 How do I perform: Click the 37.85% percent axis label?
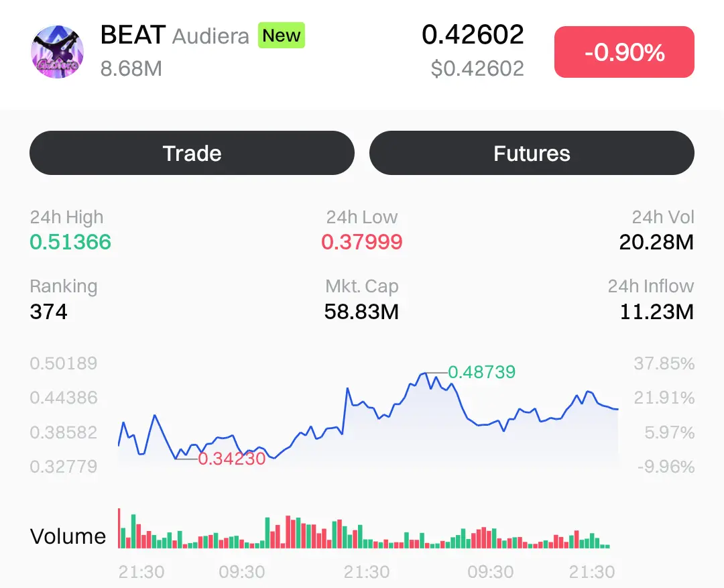(x=664, y=364)
